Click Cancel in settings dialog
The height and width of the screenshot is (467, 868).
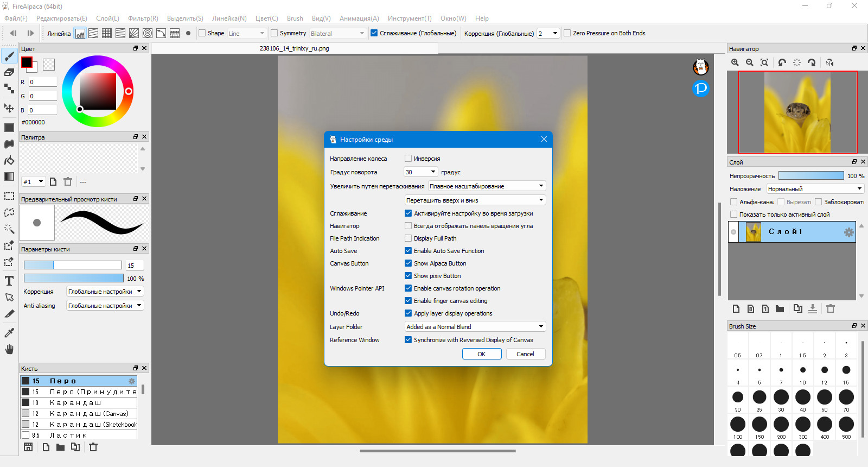click(x=526, y=354)
